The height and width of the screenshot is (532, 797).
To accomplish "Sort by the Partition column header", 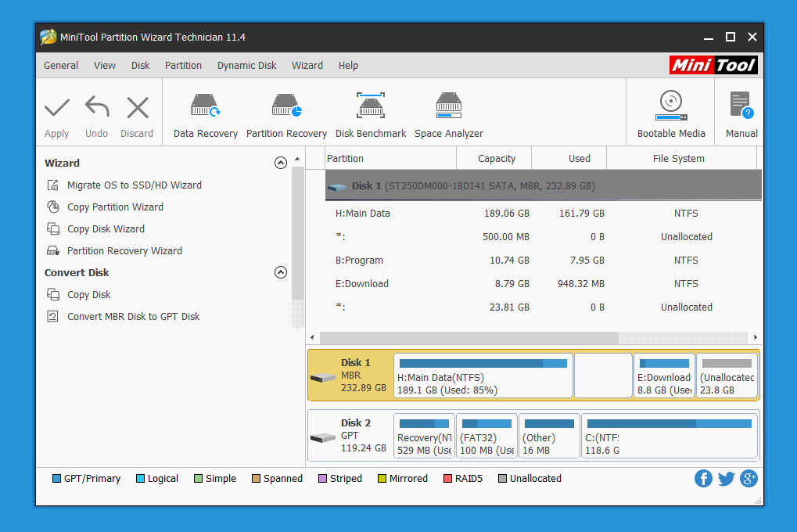I will point(390,159).
